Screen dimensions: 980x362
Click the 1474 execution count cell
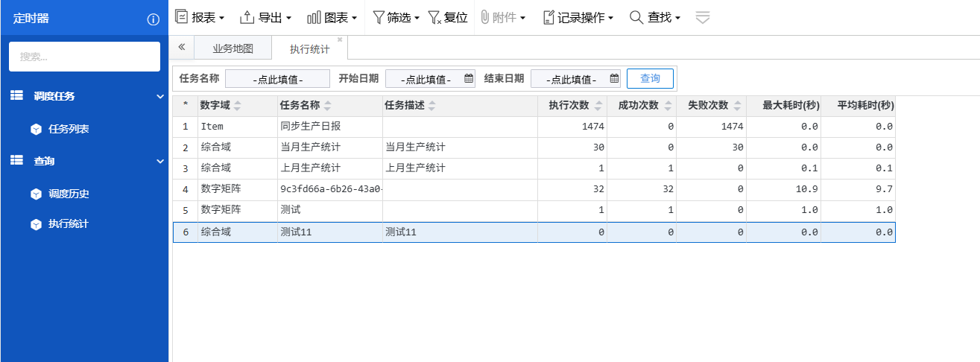coord(572,127)
